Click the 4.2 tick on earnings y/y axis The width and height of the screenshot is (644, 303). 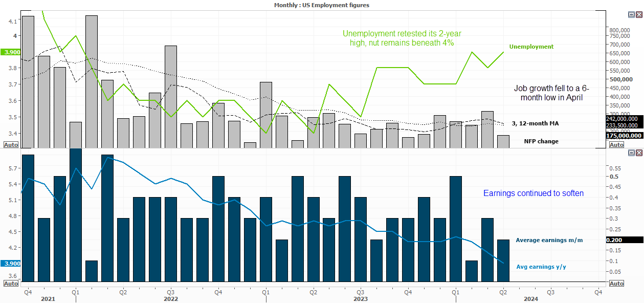(13, 247)
